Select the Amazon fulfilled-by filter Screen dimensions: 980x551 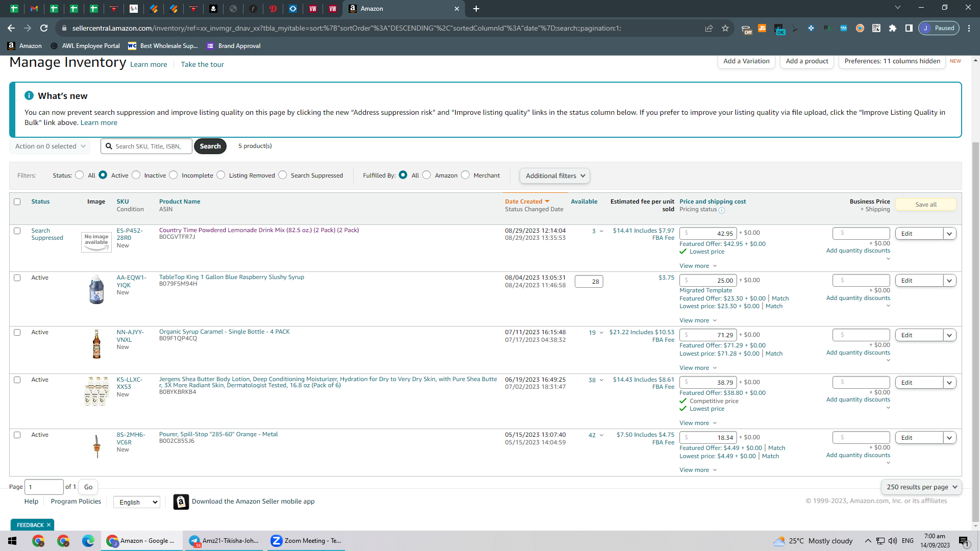[427, 175]
